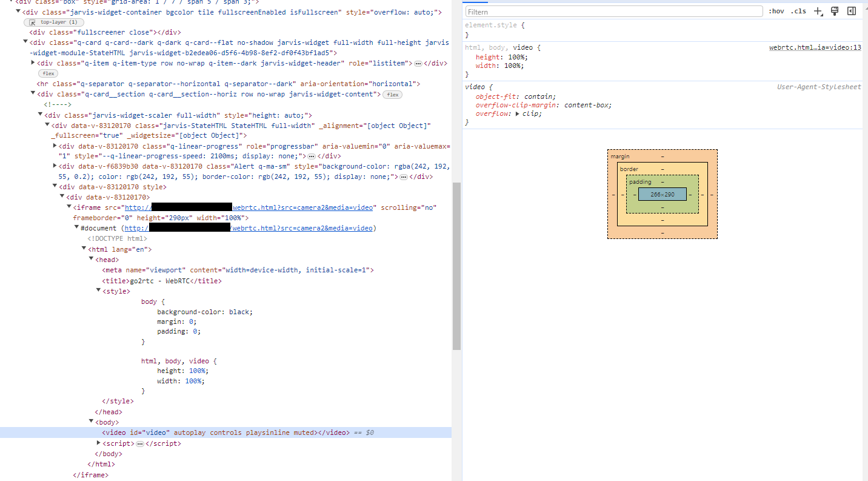
Task: Expand the q-item jarvis-widget-header div
Action: (33, 62)
